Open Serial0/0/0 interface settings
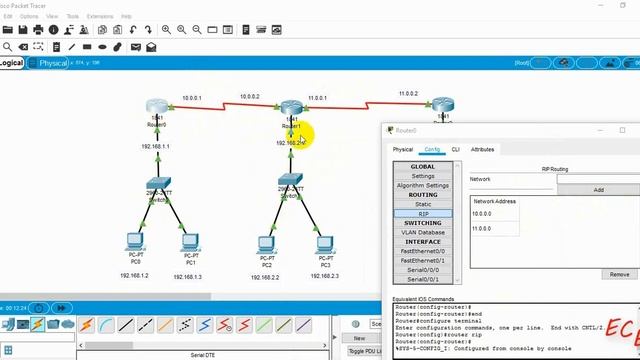This screenshot has height=360, width=640. coord(423,270)
